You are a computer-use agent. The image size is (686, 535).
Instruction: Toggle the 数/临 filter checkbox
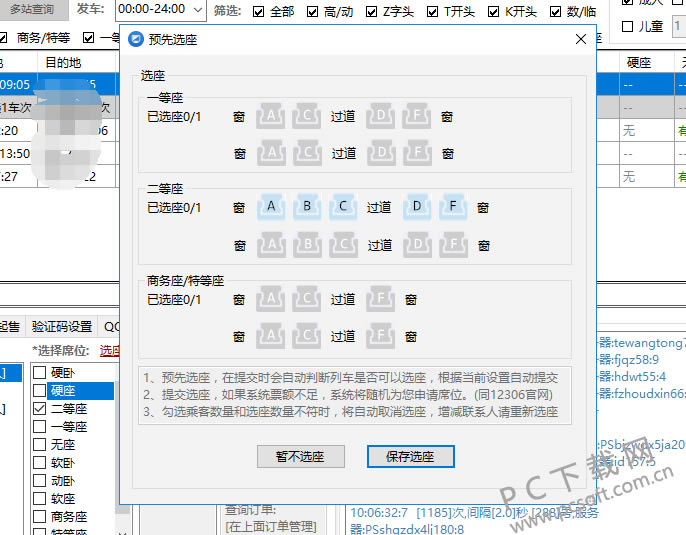point(555,12)
